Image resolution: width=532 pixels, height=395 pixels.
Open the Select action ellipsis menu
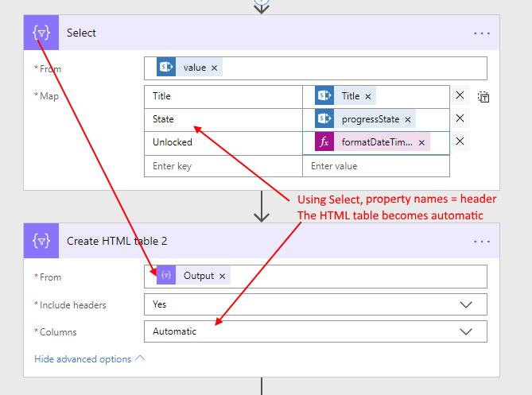tap(482, 33)
